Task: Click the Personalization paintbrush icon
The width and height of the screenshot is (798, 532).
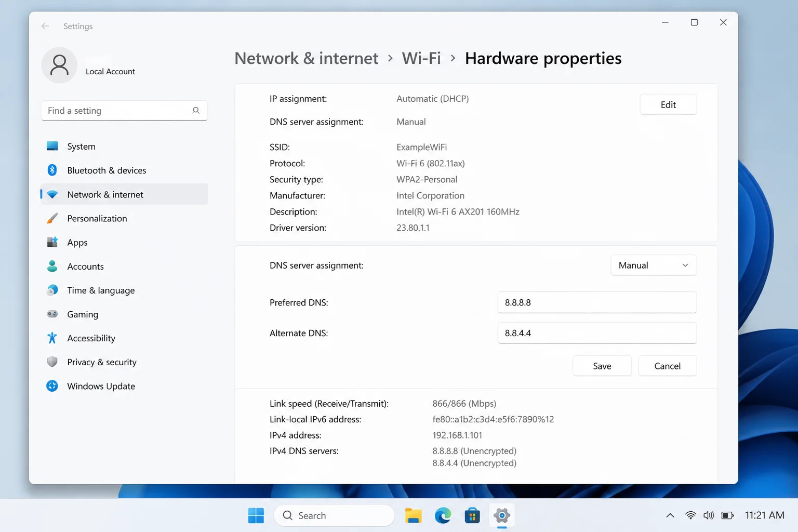Action: coord(52,218)
